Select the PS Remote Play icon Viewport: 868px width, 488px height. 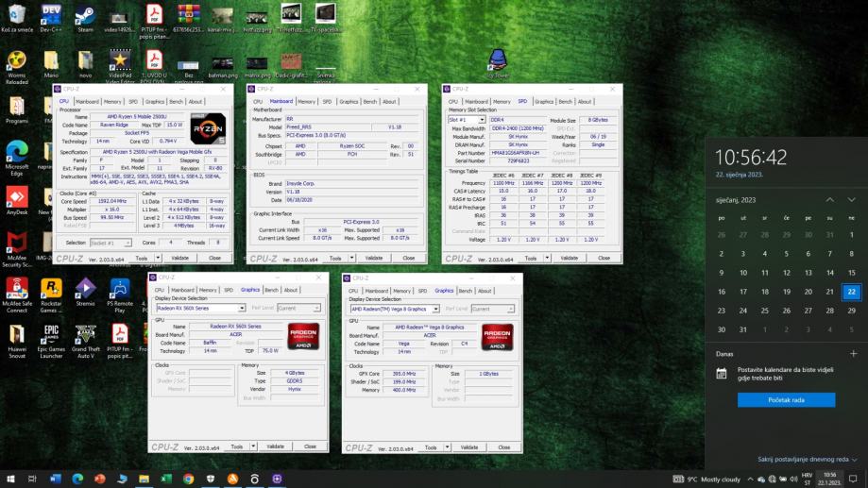tap(120, 288)
